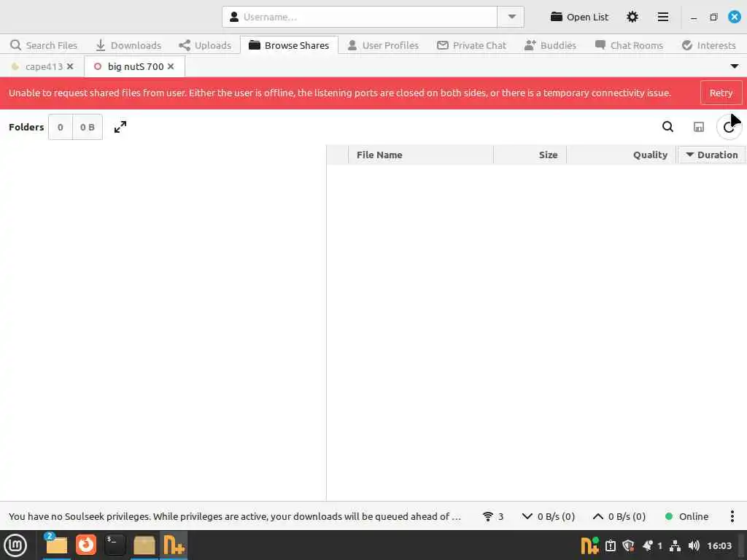747x560 pixels.
Task: Click the 0 B share size button
Action: tap(88, 127)
